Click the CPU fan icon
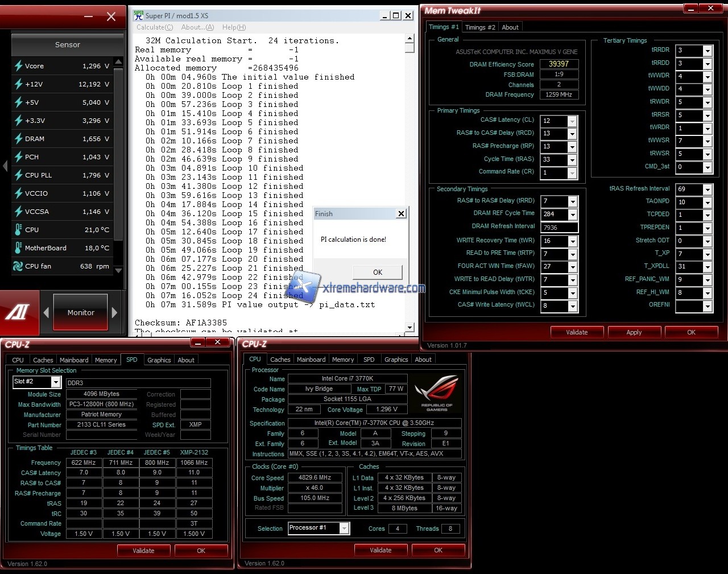This screenshot has height=574, width=728. click(18, 266)
